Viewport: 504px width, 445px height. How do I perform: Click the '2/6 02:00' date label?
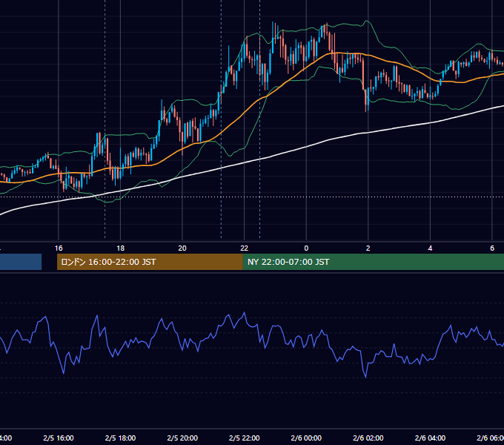pyautogui.click(x=368, y=438)
